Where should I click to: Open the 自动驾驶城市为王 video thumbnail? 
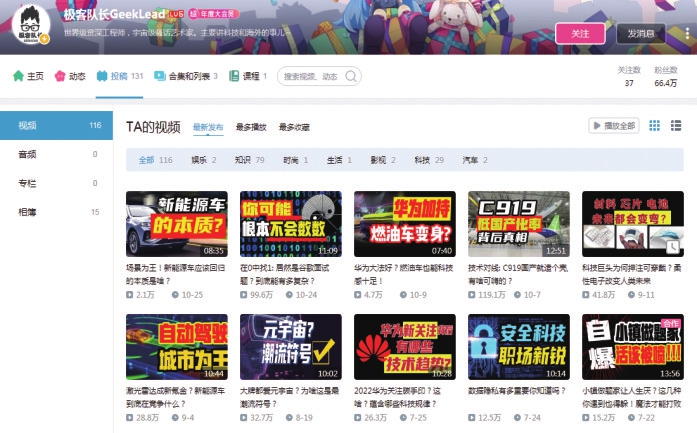[x=176, y=347]
